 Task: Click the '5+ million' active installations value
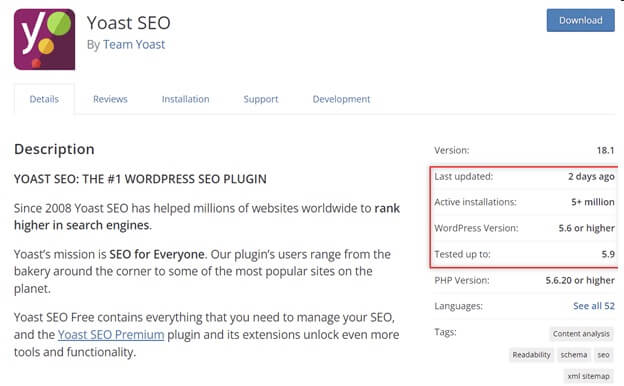click(x=593, y=202)
